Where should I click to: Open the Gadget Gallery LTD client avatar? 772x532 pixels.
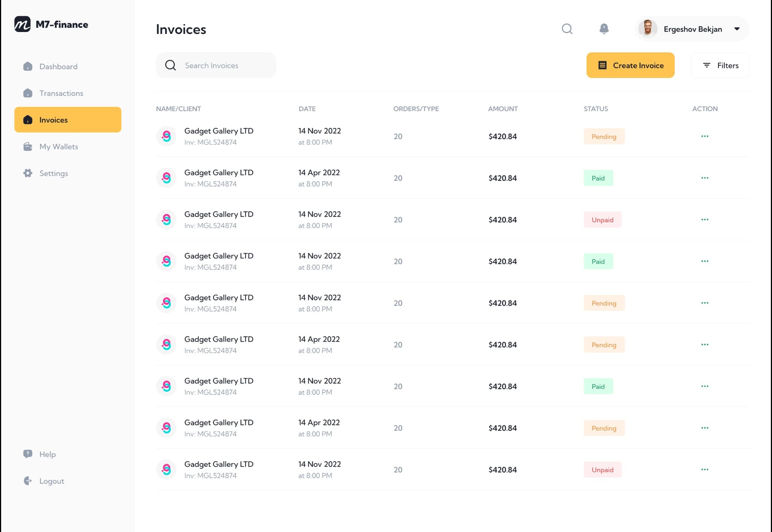tap(166, 136)
